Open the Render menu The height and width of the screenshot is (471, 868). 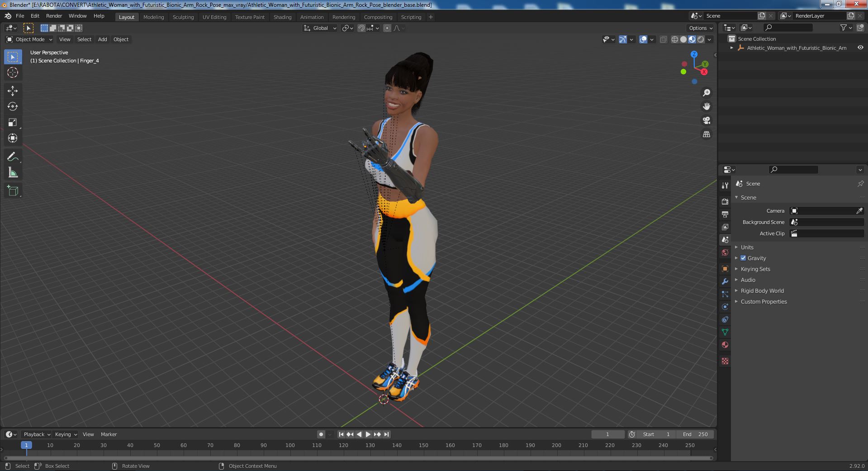tap(54, 16)
